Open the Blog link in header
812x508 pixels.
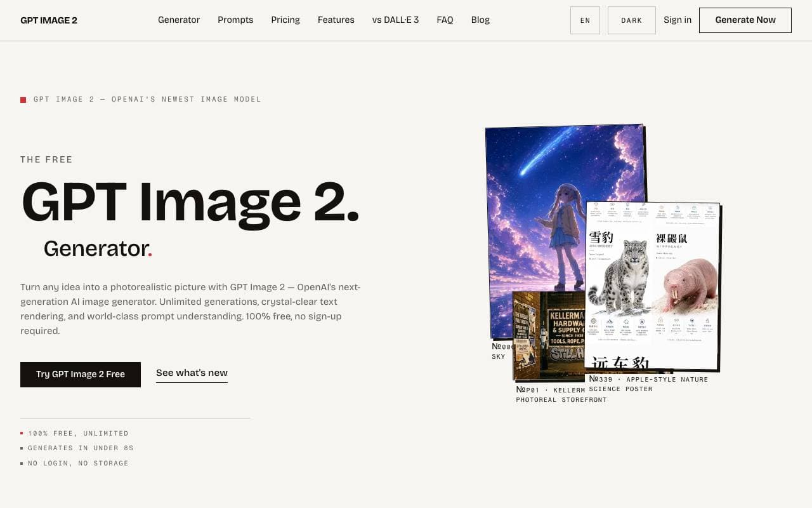pyautogui.click(x=480, y=20)
